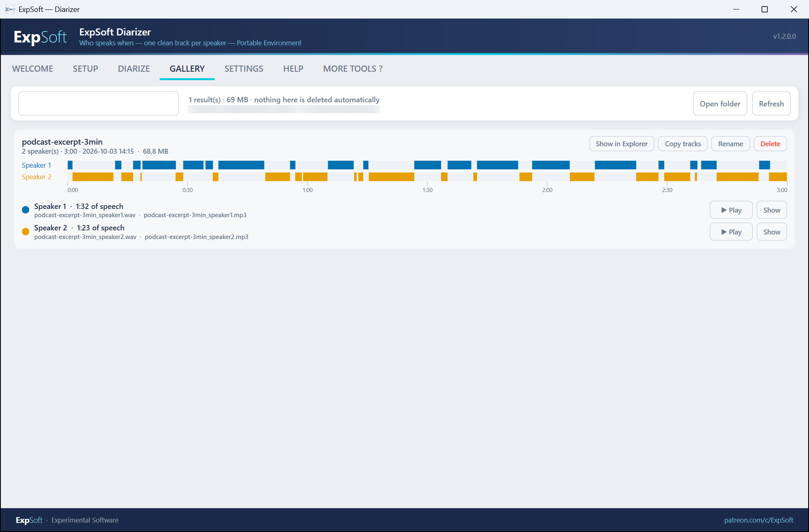Click the Speaker 2 timeline label
The image size is (809, 532).
(36, 177)
